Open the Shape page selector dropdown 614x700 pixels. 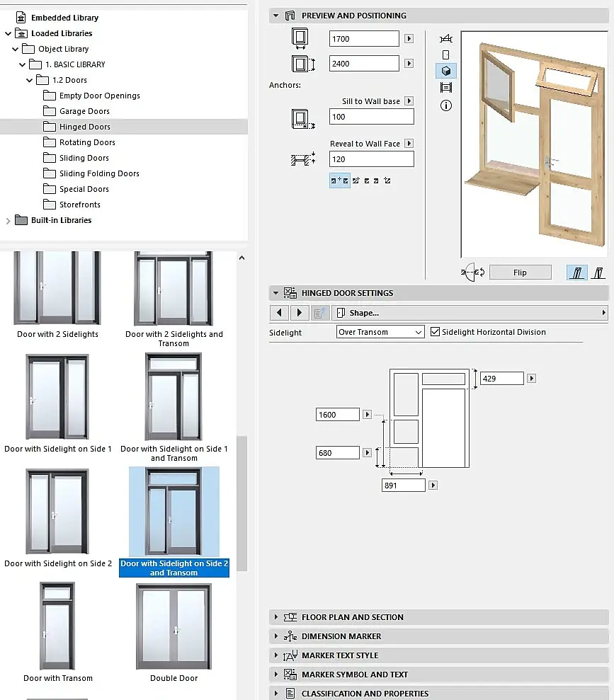(x=470, y=313)
